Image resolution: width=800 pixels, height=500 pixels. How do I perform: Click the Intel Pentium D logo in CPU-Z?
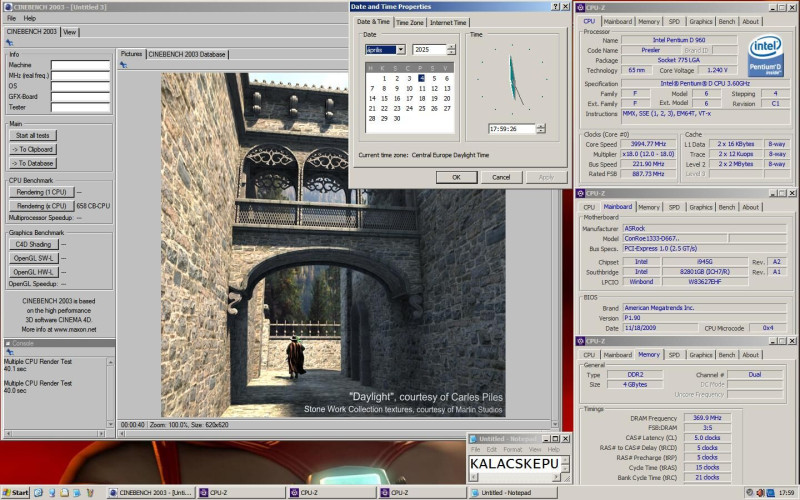[765, 55]
